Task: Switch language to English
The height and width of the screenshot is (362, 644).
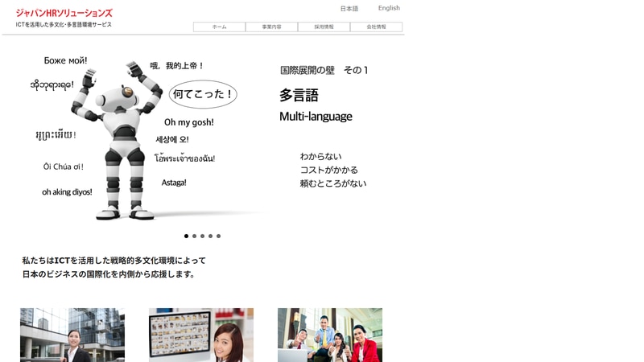Action: click(x=389, y=8)
